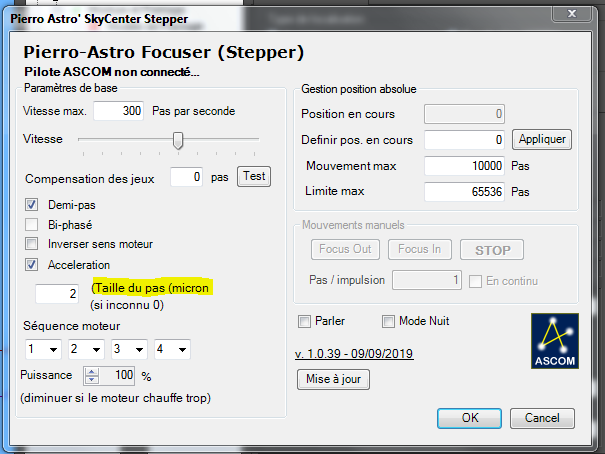The width and height of the screenshot is (605, 454).
Task: Toggle the Demi-pas checkbox
Action: [x=32, y=205]
